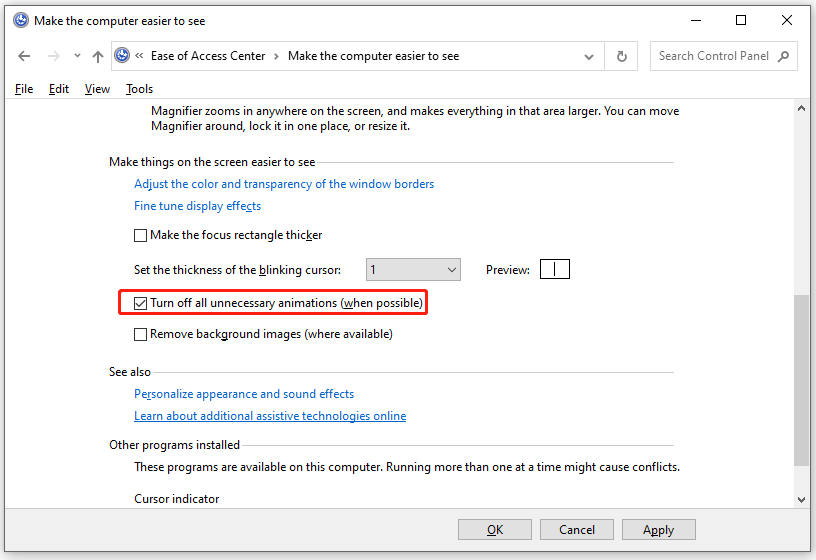Open Personalize appearance and sound effects
Image resolution: width=816 pixels, height=560 pixels.
tap(244, 394)
